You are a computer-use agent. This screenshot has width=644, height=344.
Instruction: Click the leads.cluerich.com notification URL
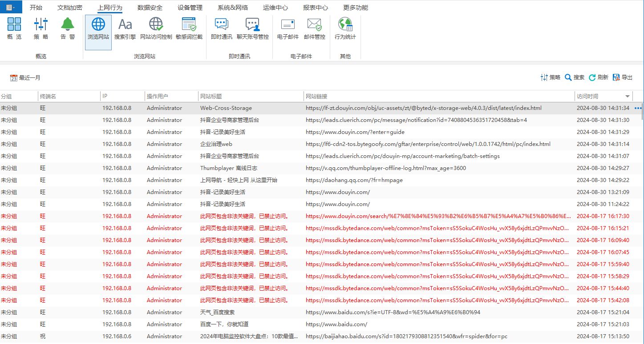tap(417, 120)
